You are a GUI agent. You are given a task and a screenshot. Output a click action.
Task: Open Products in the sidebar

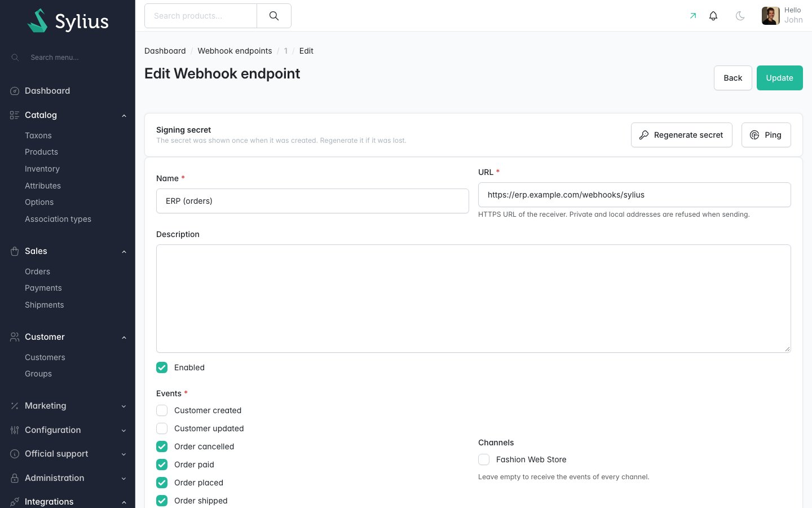click(41, 152)
